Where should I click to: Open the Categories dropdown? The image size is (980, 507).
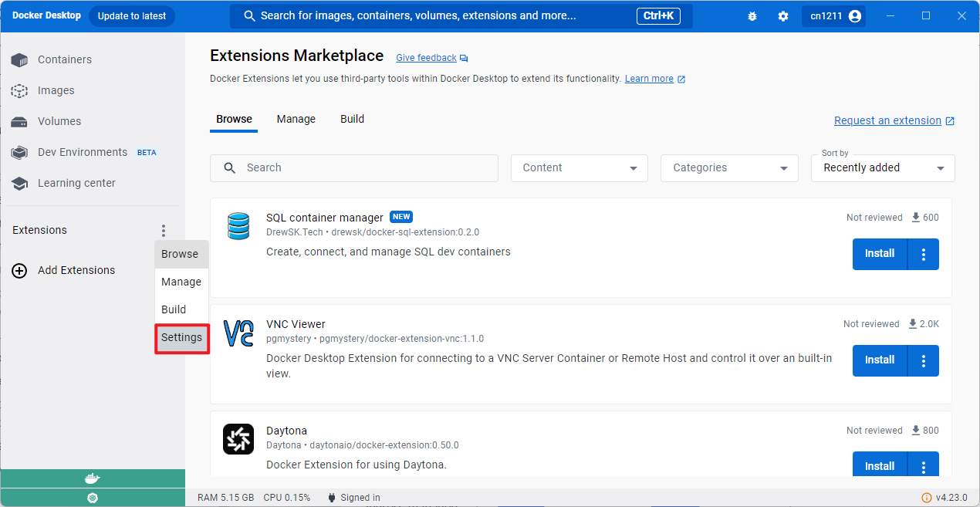point(728,167)
